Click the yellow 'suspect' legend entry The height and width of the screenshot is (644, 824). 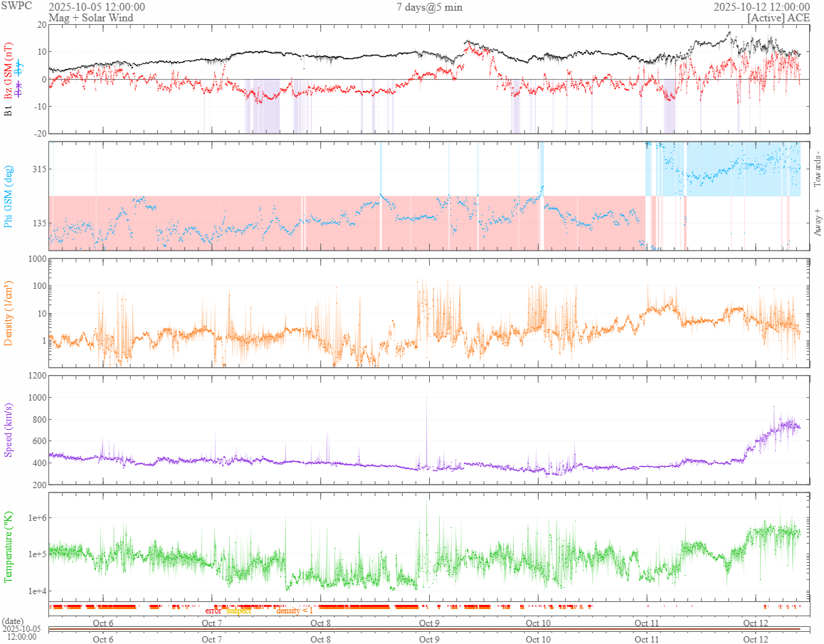point(239,611)
